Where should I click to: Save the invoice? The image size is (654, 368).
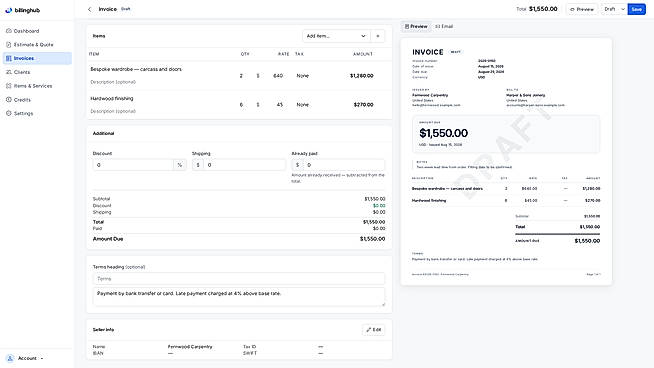[636, 9]
